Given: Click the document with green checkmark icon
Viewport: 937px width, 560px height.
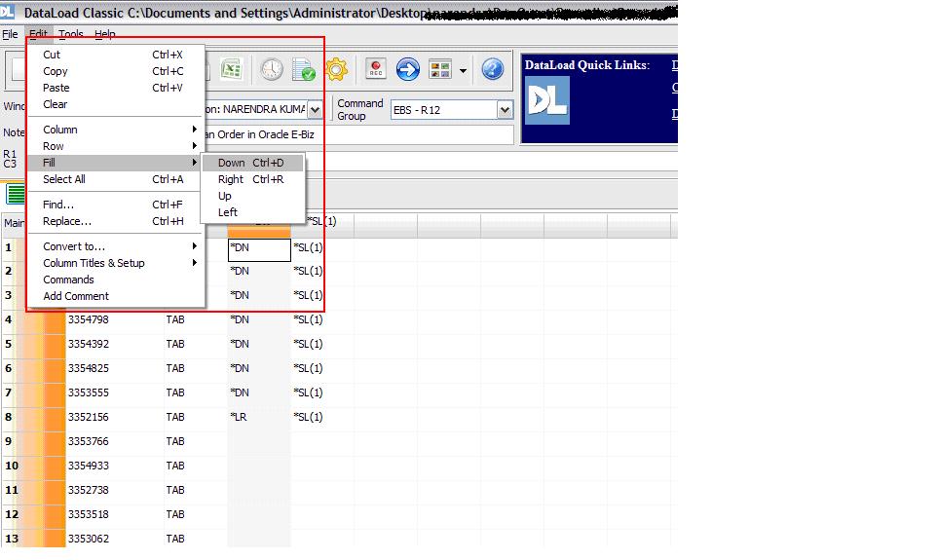Looking at the screenshot, I should tap(304, 69).
